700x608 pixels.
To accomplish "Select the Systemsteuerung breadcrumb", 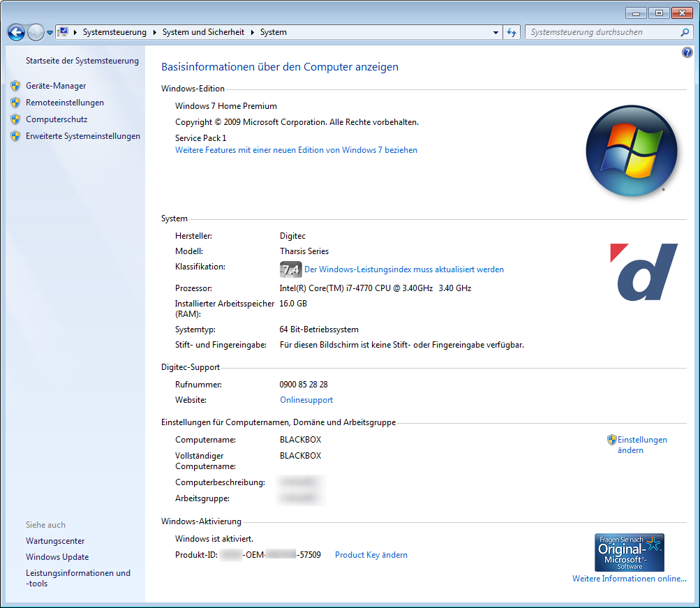I will [114, 32].
